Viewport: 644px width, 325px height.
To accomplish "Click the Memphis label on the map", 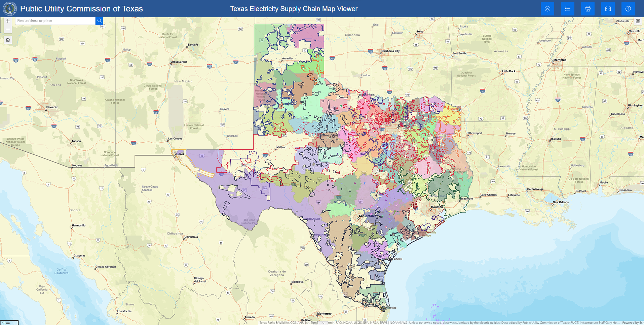I will (560, 60).
